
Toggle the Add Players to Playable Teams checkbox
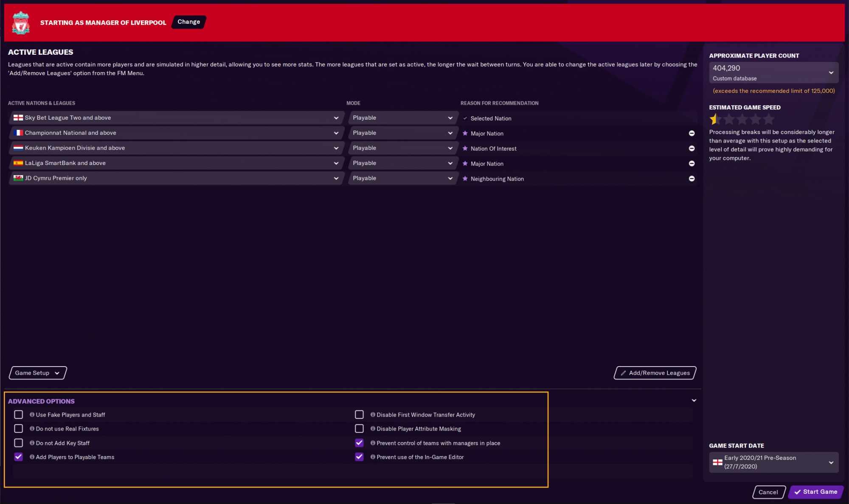(x=18, y=456)
